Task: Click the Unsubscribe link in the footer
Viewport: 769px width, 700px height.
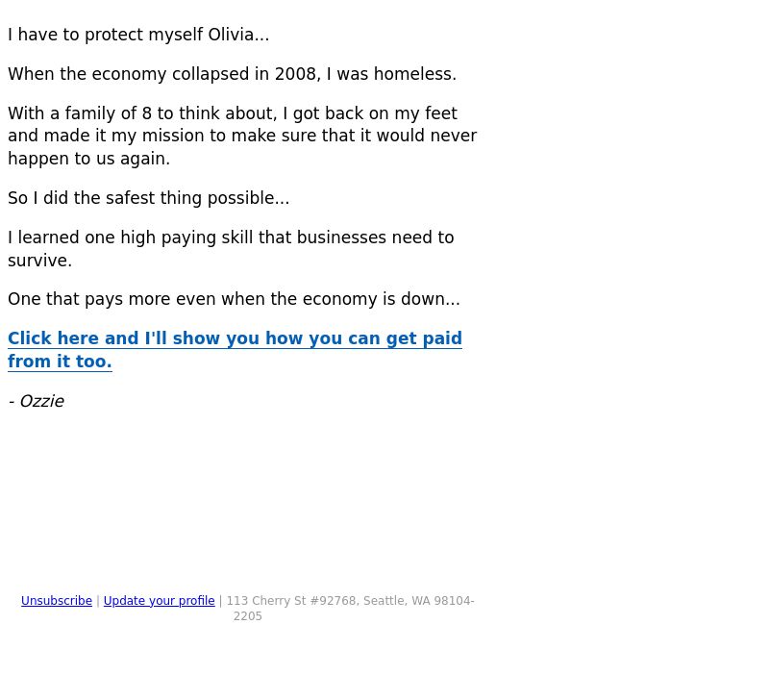Action: (x=57, y=601)
